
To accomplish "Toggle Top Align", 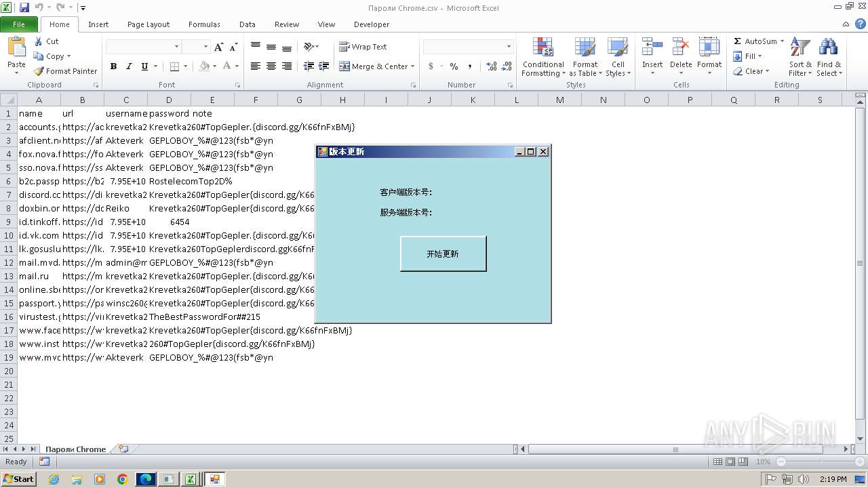I will [256, 47].
